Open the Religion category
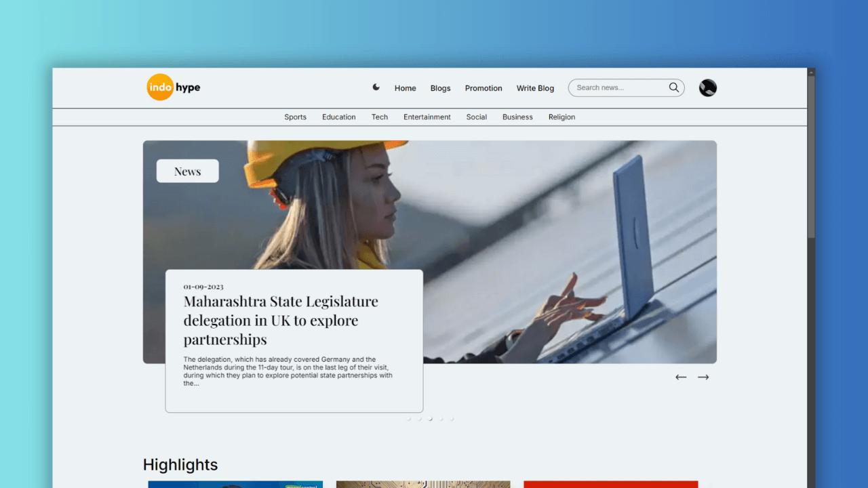Viewport: 868px width, 488px height. click(x=561, y=117)
